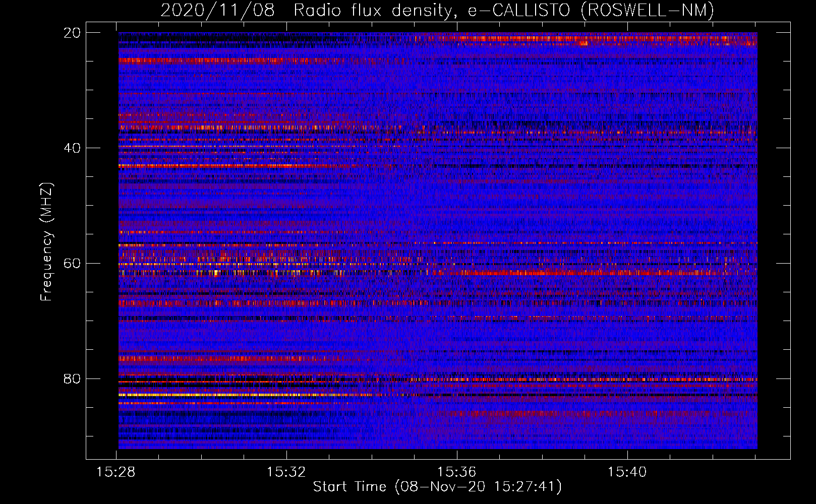Select the 15:28 time tick label
The height and width of the screenshot is (504, 816).
116,472
